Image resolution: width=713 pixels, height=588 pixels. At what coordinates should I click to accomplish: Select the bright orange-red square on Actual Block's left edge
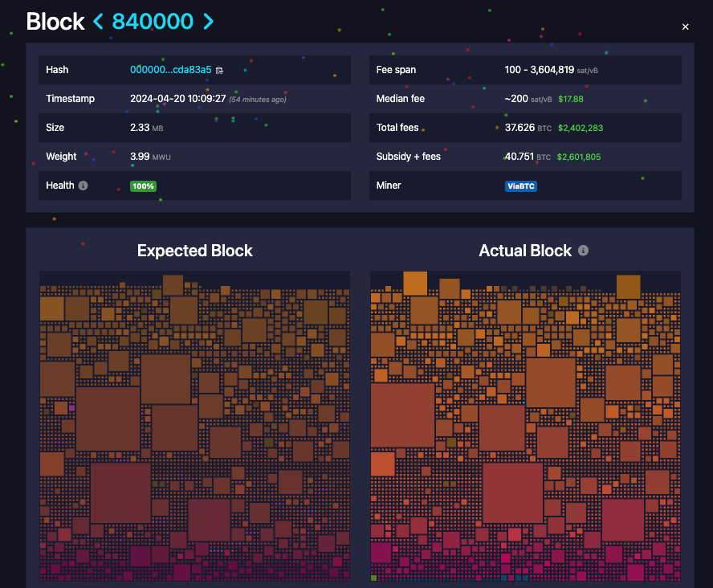(x=383, y=464)
